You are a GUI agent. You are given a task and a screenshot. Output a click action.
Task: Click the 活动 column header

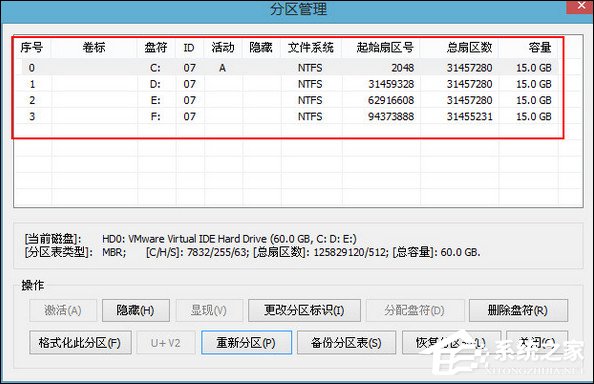pyautogui.click(x=223, y=48)
